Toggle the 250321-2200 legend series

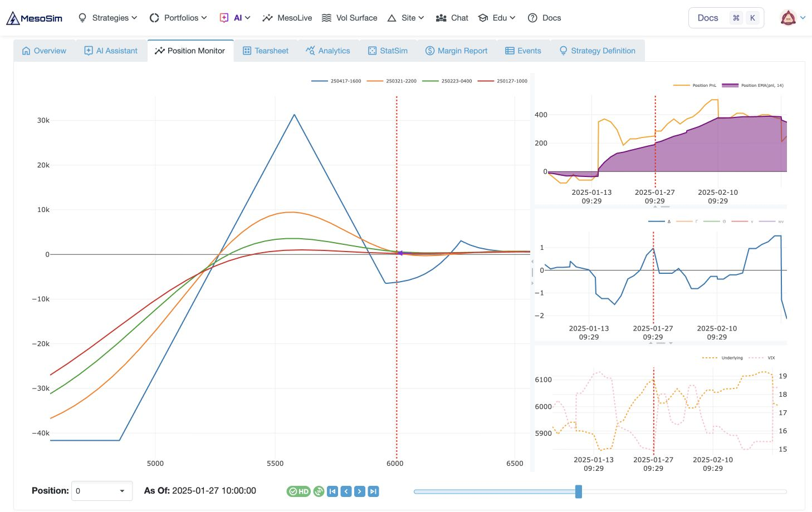click(392, 81)
